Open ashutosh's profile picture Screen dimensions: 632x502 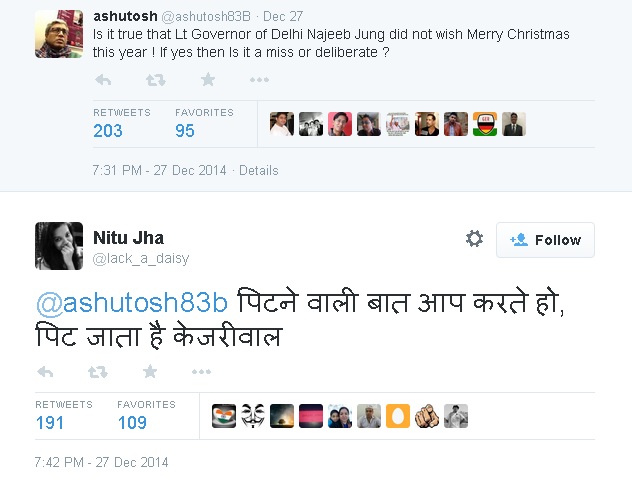point(59,33)
